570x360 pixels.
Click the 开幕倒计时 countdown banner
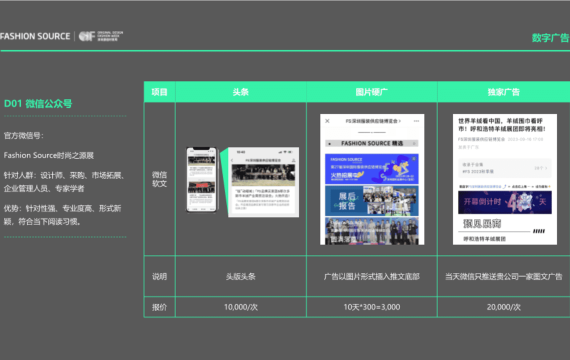coord(505,202)
